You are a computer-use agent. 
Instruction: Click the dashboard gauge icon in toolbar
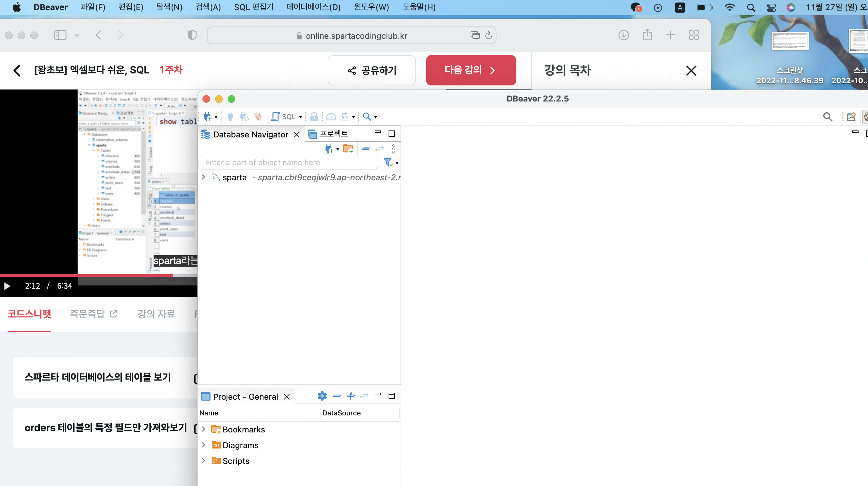tap(331, 117)
